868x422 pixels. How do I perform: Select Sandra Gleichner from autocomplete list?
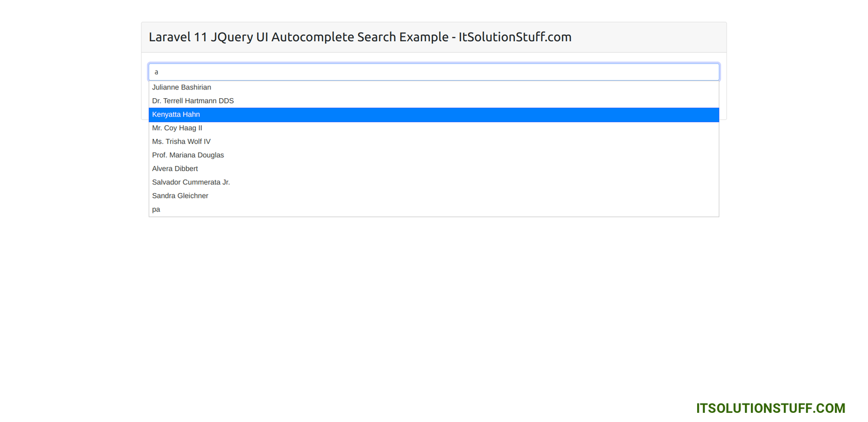point(180,196)
